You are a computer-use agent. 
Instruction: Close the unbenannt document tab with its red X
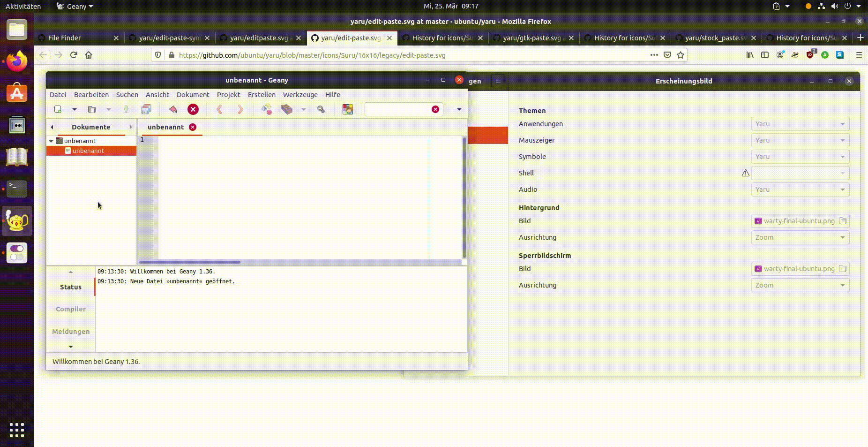(x=193, y=127)
